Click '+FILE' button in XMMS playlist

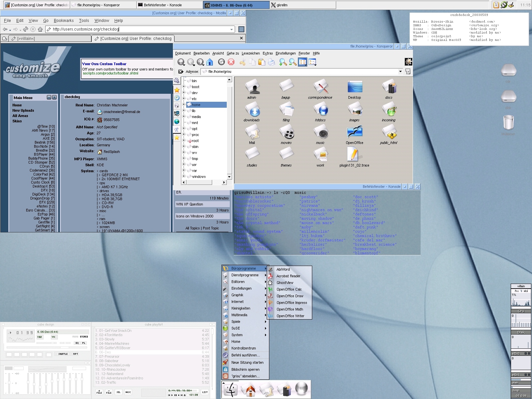point(99,392)
